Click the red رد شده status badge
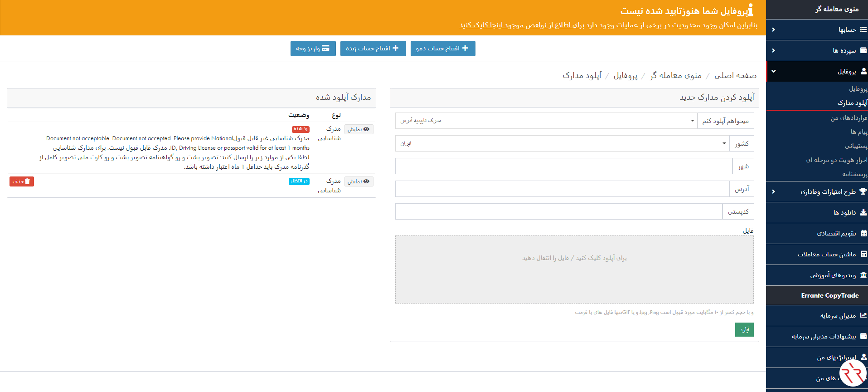The width and height of the screenshot is (868, 392). click(301, 129)
